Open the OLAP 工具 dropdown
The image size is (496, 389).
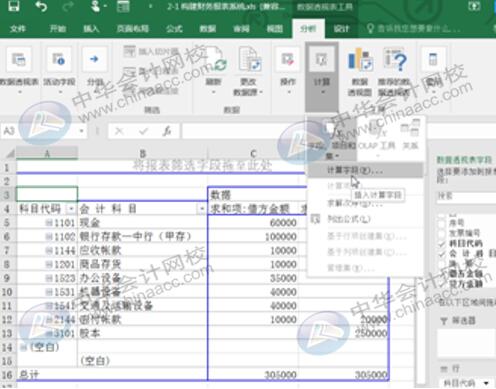click(x=377, y=139)
